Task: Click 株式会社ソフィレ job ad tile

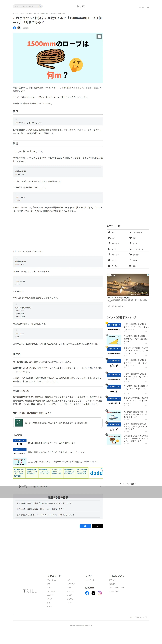Action: (x=19, y=473)
